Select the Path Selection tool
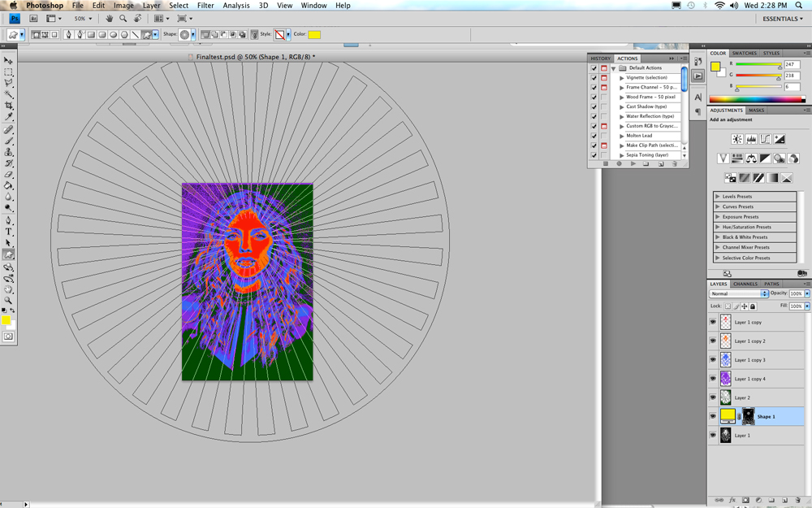The width and height of the screenshot is (812, 508). coord(8,243)
